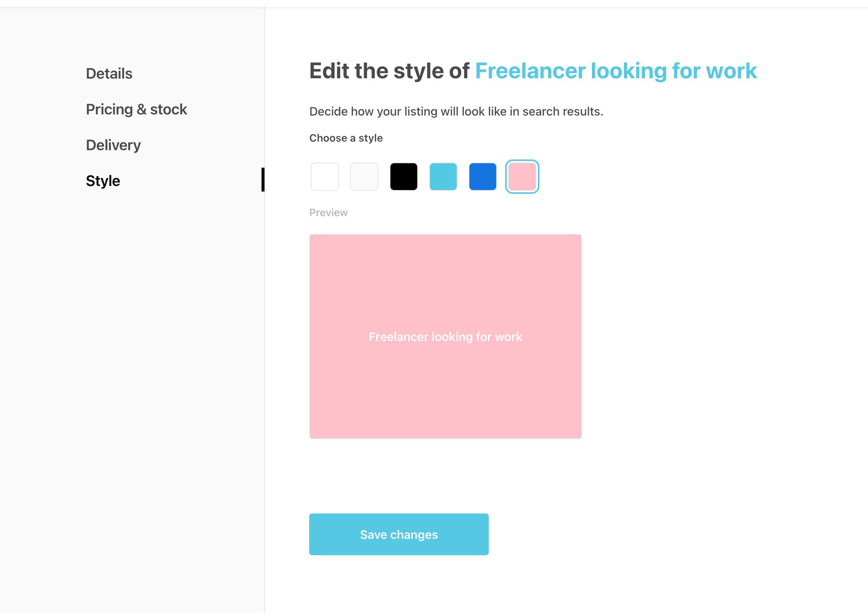Pick the dark blue style swatch

pyautogui.click(x=482, y=177)
